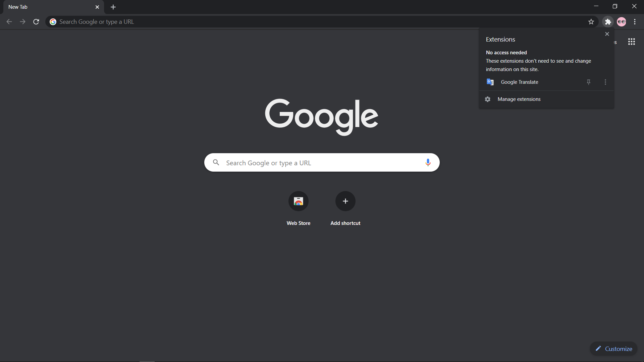Open the Web Store shortcut
The width and height of the screenshot is (644, 362).
[x=299, y=208]
